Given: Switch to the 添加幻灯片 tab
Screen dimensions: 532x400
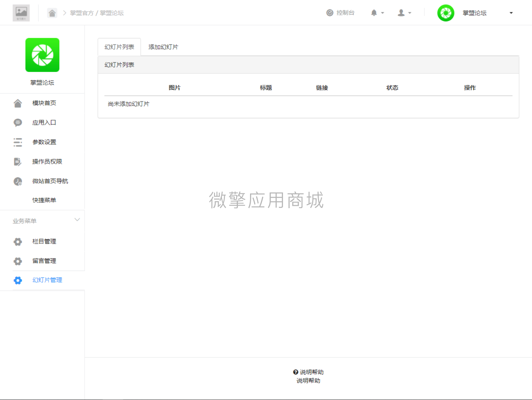Looking at the screenshot, I should (x=163, y=47).
